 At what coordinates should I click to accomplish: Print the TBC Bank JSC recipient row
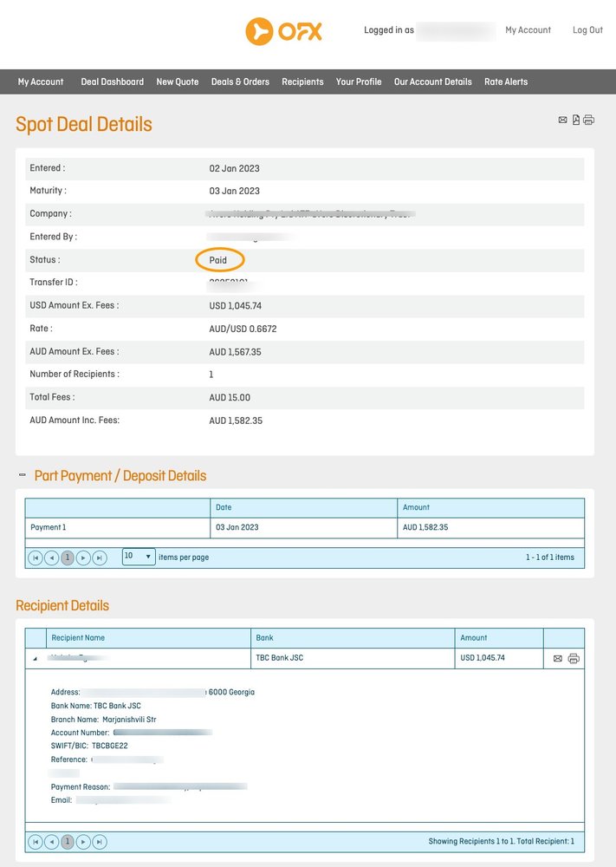pos(574,659)
